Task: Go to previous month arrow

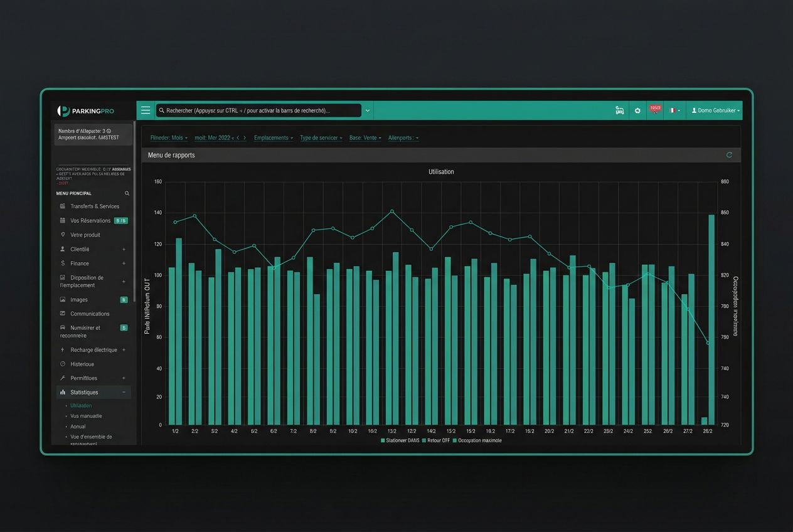Action: click(238, 137)
